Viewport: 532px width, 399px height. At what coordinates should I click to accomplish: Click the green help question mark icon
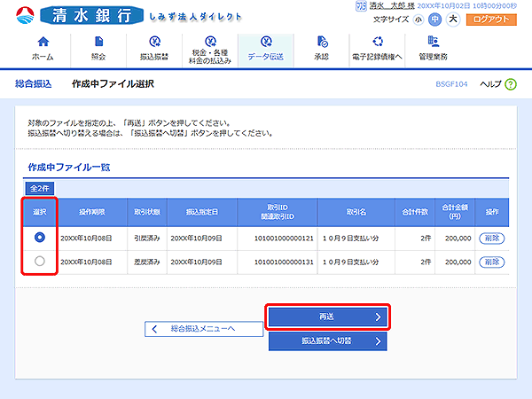click(x=511, y=83)
